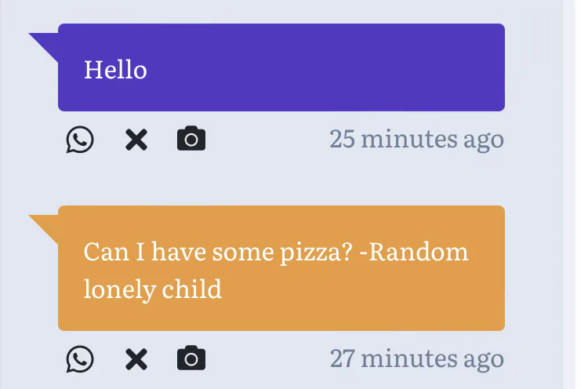The image size is (588, 389).
Task: Click the "25 minutes ago" timestamp
Action: click(416, 140)
